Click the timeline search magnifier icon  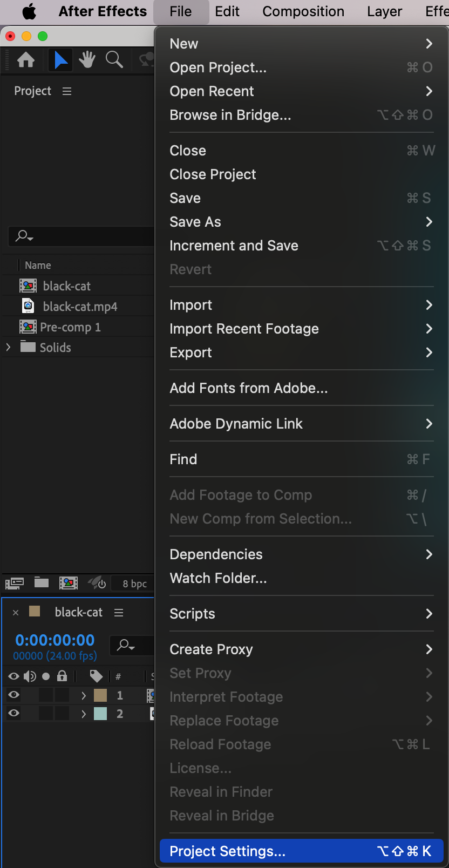coord(126,645)
